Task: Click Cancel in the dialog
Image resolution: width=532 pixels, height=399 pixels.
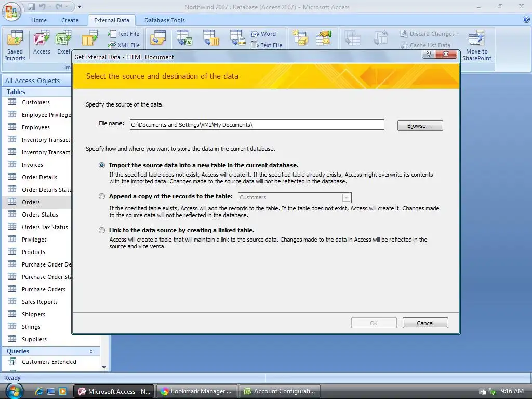Action: (425, 323)
